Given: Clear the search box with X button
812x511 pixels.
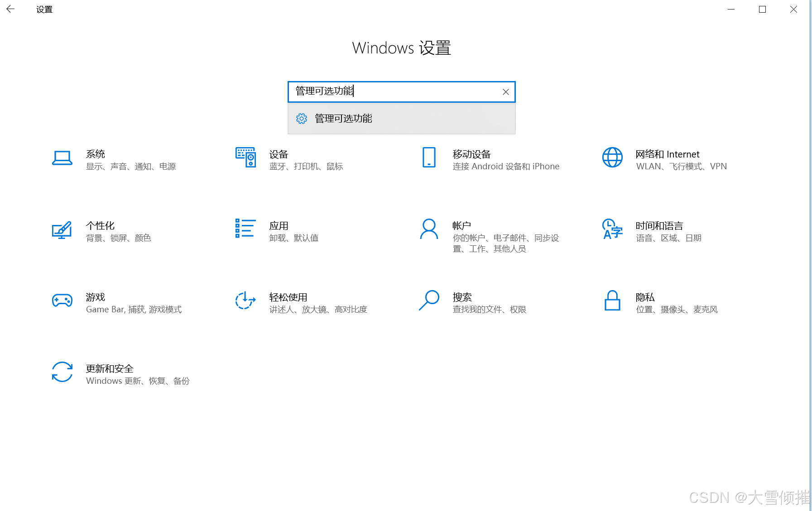Looking at the screenshot, I should pos(506,92).
